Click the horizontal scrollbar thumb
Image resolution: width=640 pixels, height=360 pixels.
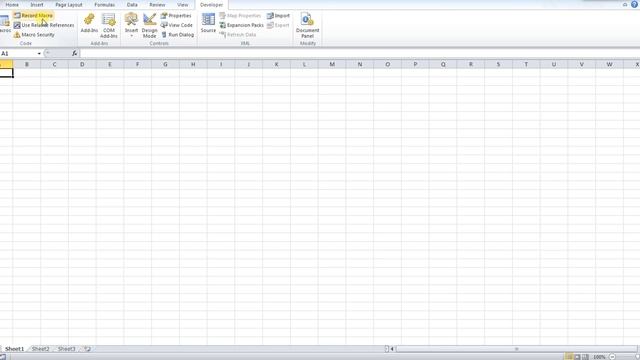tap(516, 349)
